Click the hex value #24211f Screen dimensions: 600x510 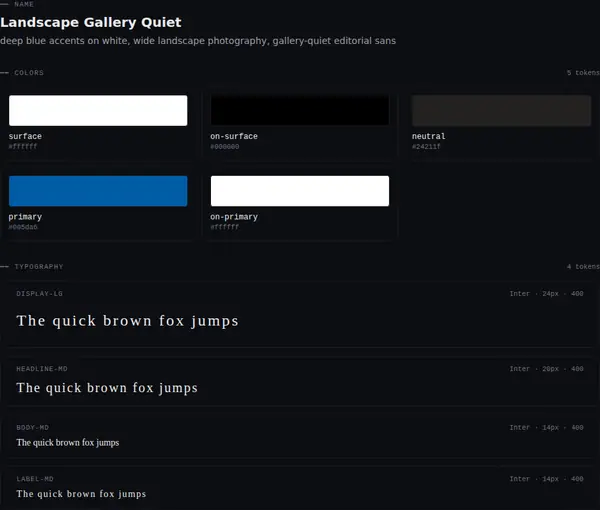(x=426, y=147)
